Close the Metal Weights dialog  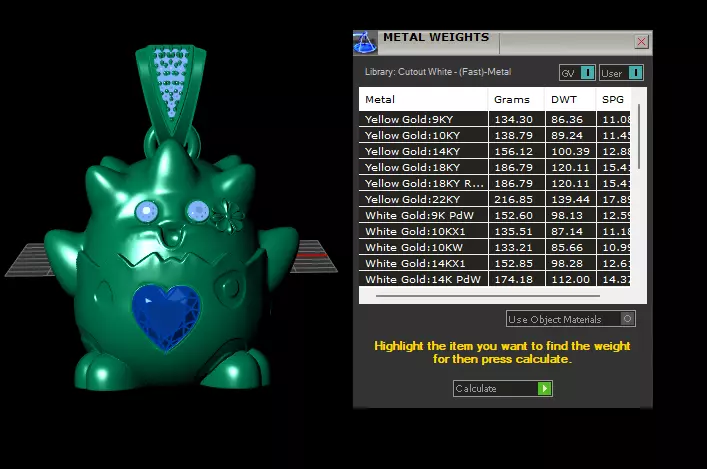pos(641,42)
